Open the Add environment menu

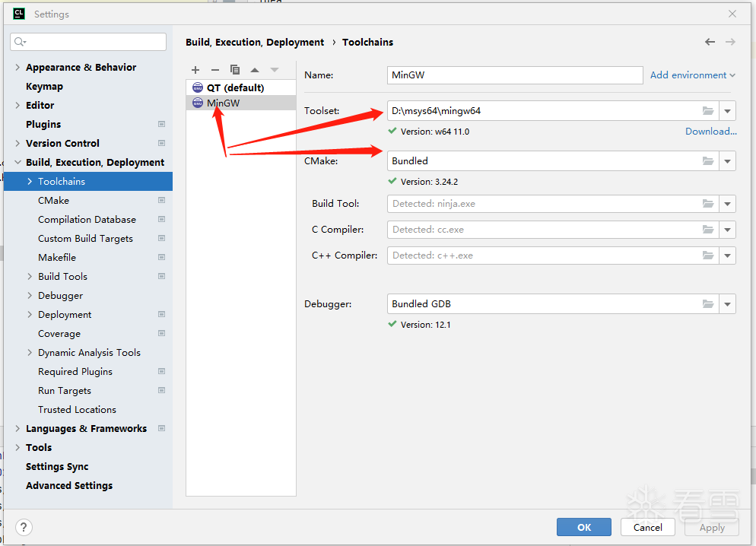point(692,75)
